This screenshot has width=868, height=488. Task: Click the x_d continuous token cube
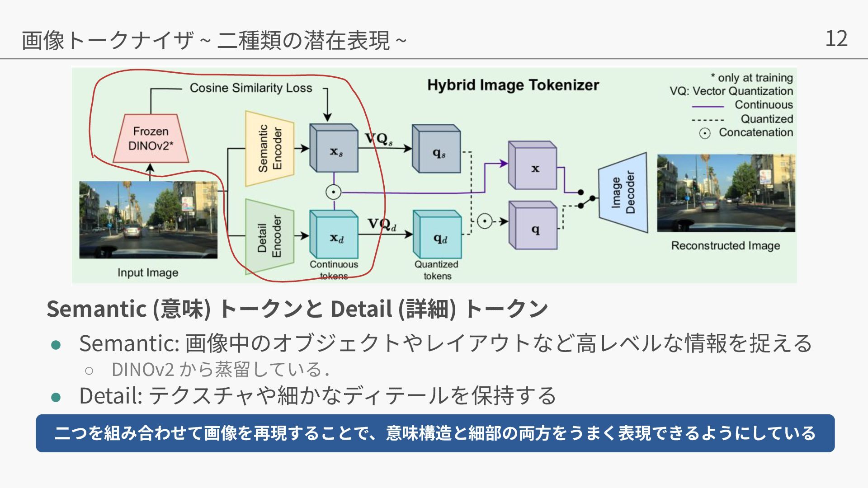(x=335, y=235)
